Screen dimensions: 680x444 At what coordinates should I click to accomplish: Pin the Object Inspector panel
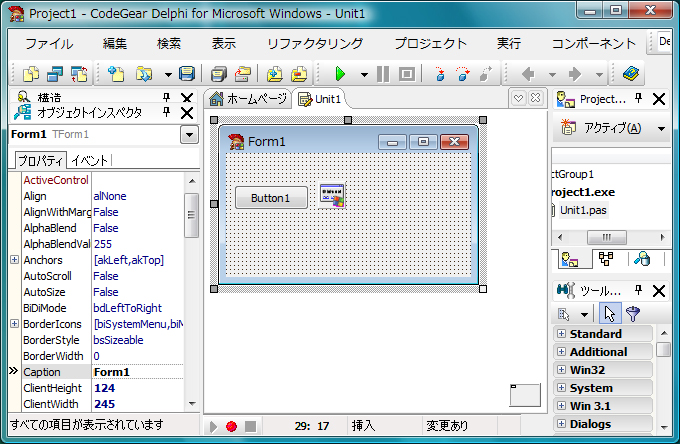[166, 113]
